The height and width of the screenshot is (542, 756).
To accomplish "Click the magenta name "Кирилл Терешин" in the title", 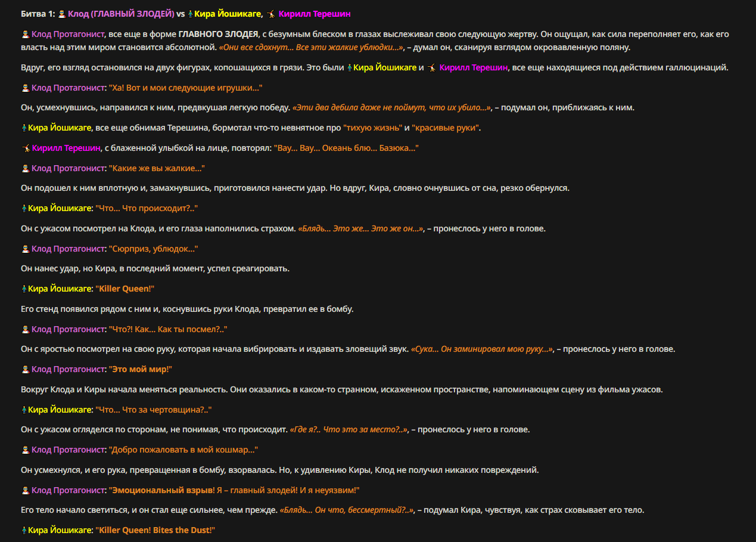I will click(315, 14).
